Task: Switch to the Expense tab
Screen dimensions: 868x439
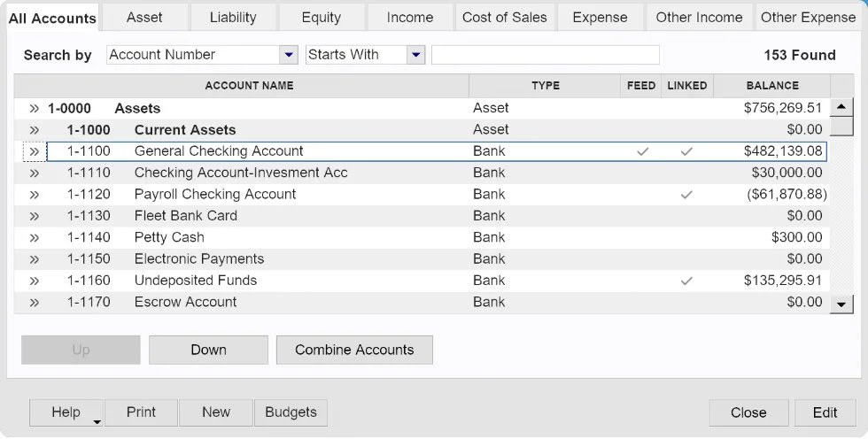Action: click(601, 17)
